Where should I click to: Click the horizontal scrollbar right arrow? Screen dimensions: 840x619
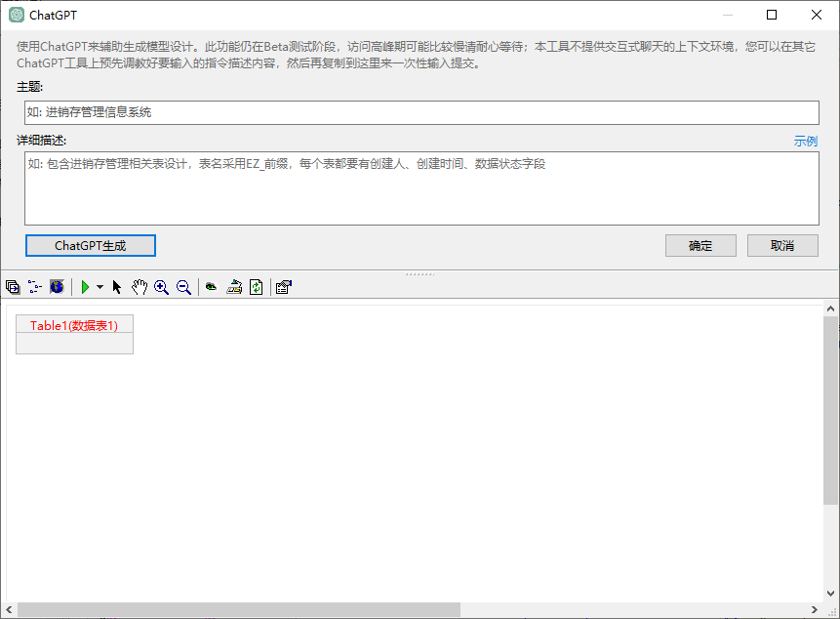(815, 609)
